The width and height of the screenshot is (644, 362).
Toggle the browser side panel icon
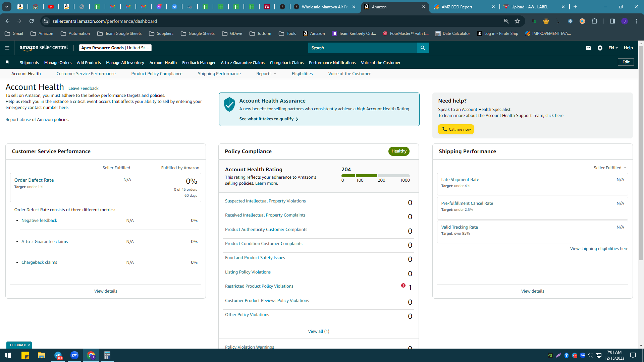pos(612,21)
